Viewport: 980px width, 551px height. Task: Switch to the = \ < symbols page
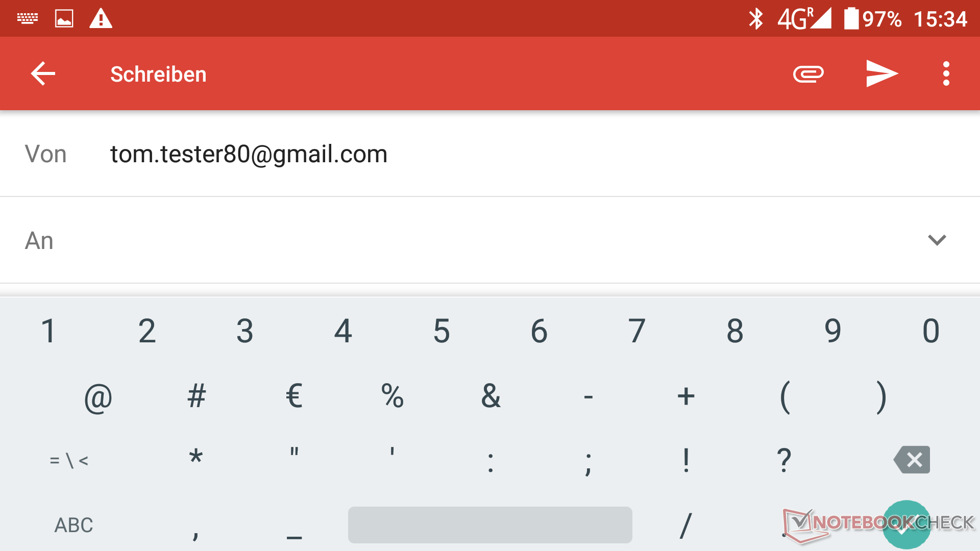pyautogui.click(x=69, y=461)
